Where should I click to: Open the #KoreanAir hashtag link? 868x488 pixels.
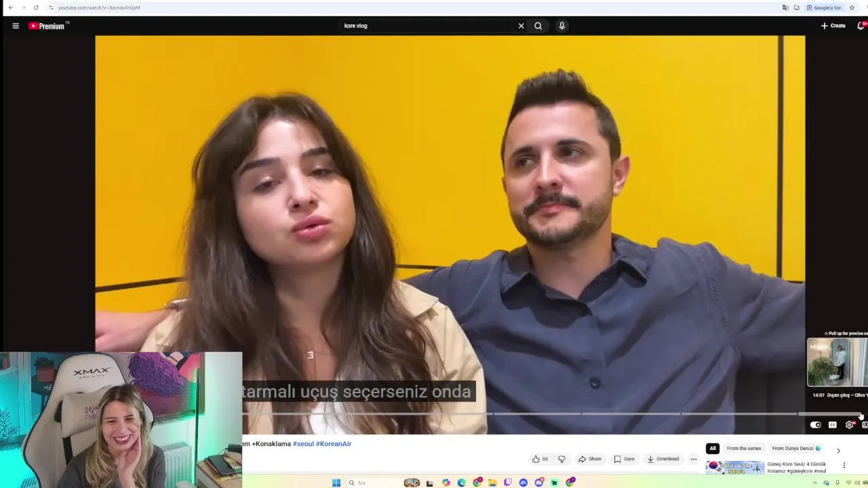pos(334,444)
